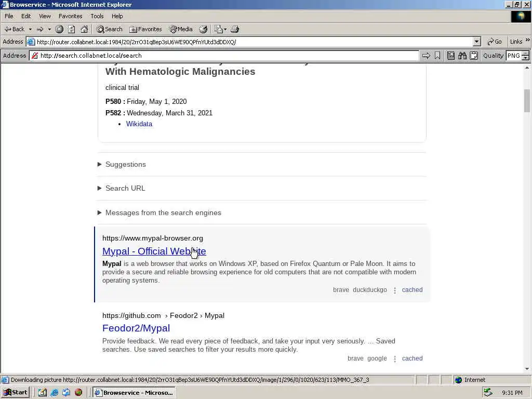Click the Windows Start button
Viewport: 532px width, 399px height.
(15, 393)
